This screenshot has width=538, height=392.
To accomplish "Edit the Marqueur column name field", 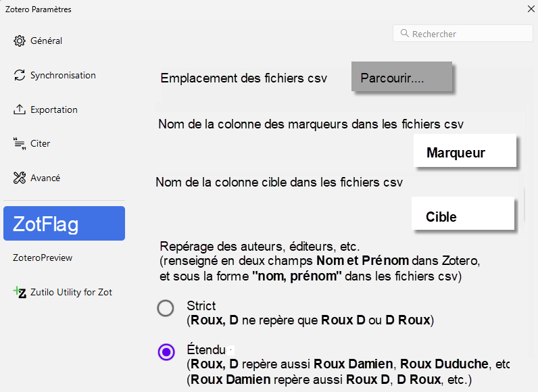I will click(x=464, y=151).
